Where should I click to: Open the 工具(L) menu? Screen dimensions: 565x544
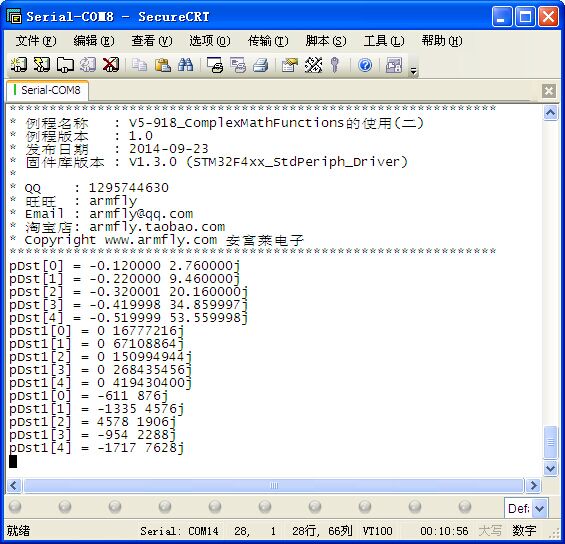click(x=384, y=41)
